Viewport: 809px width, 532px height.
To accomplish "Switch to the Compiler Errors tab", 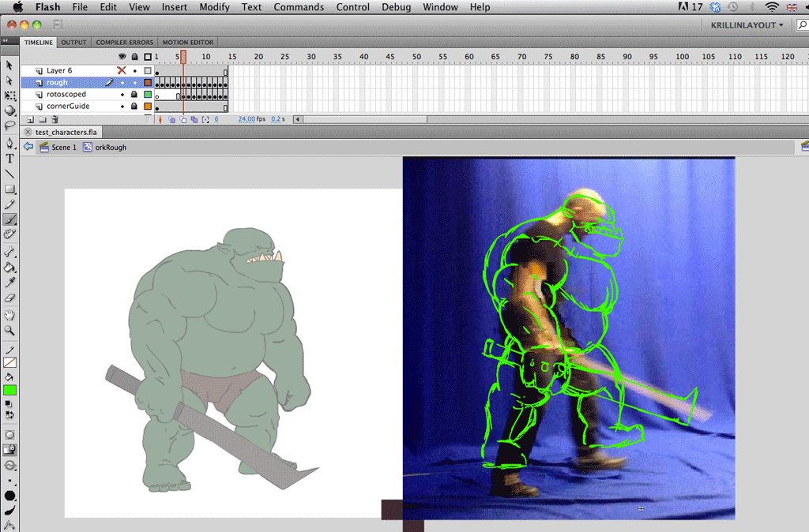I will point(125,43).
